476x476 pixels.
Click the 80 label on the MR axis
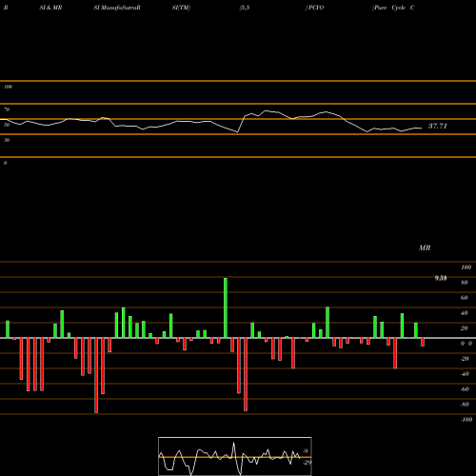click(x=465, y=283)
